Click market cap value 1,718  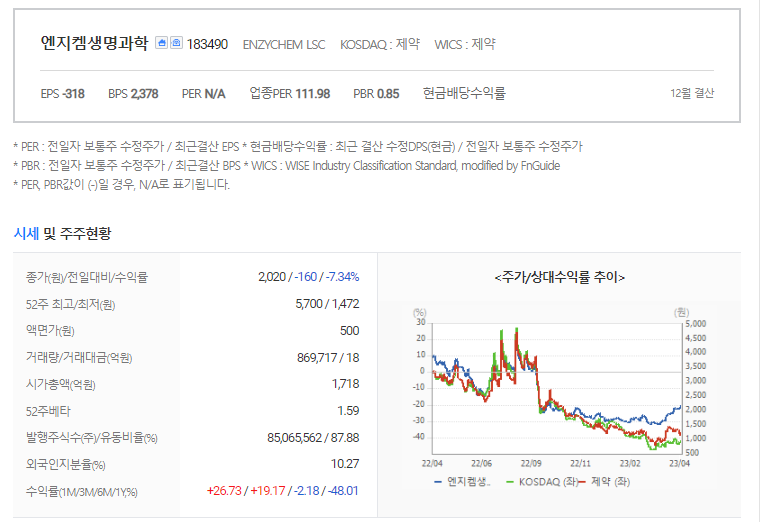coord(346,384)
